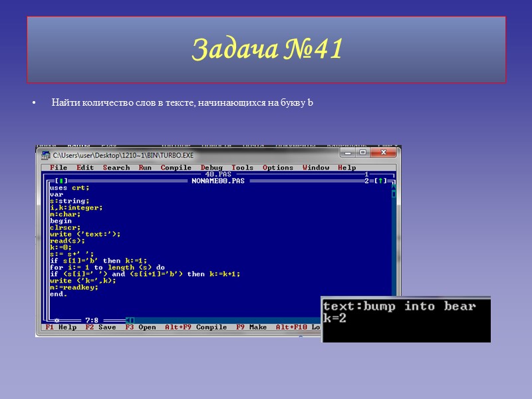Click the task description starting with Найти
The height and width of the screenshot is (399, 532).
point(182,102)
